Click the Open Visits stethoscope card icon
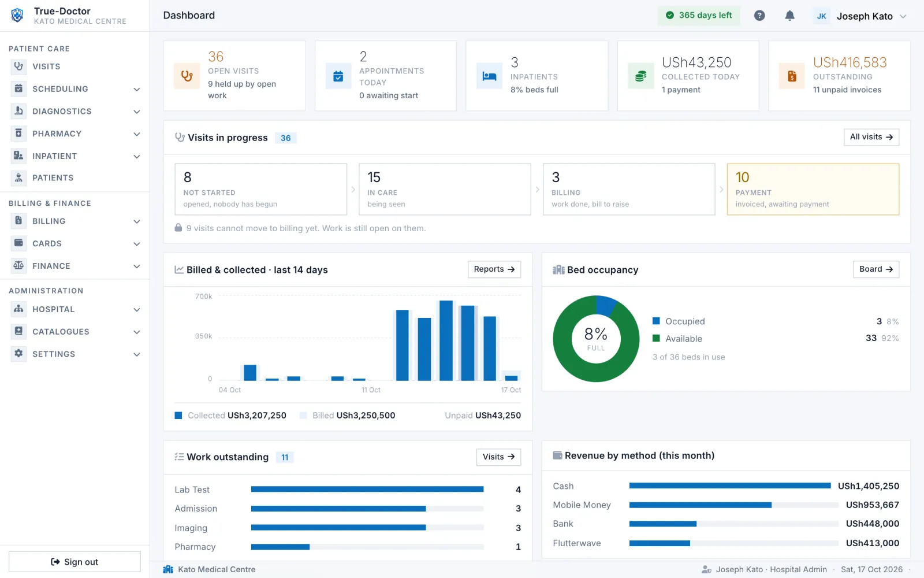This screenshot has height=578, width=924. click(187, 76)
